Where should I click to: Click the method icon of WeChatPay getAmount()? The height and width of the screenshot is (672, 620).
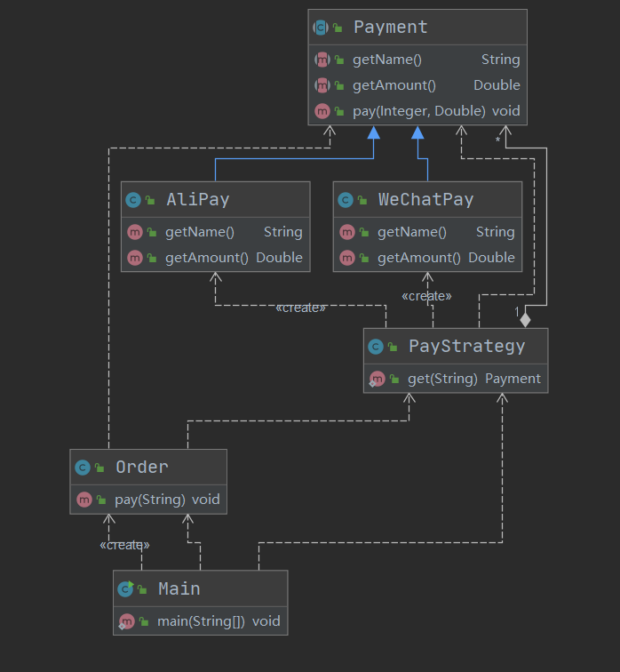click(347, 258)
